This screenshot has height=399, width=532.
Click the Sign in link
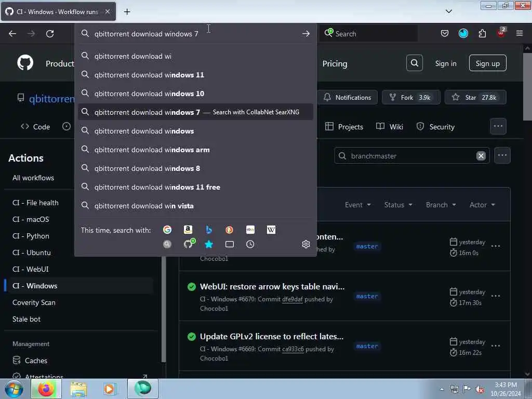click(x=445, y=63)
